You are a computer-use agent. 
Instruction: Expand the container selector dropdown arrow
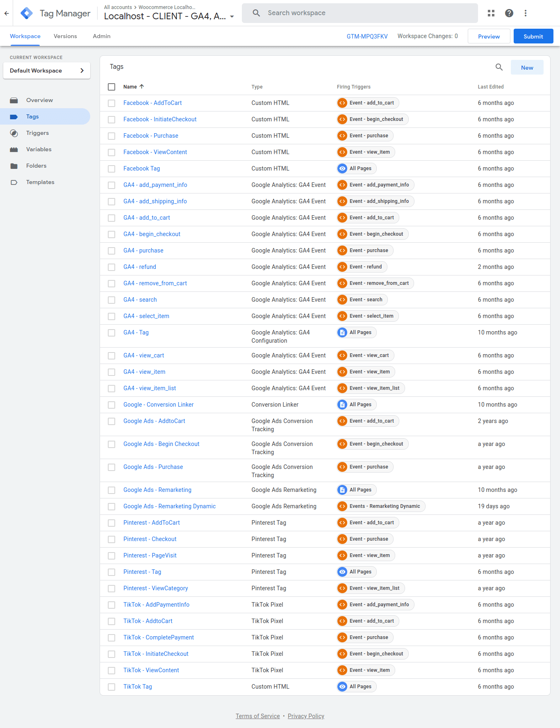tap(232, 17)
